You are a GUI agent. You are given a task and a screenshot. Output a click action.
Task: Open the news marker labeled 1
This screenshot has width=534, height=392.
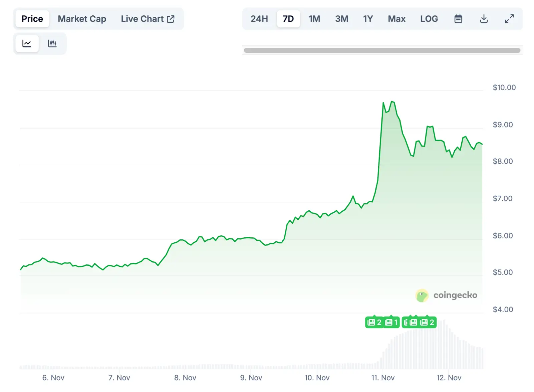(391, 322)
